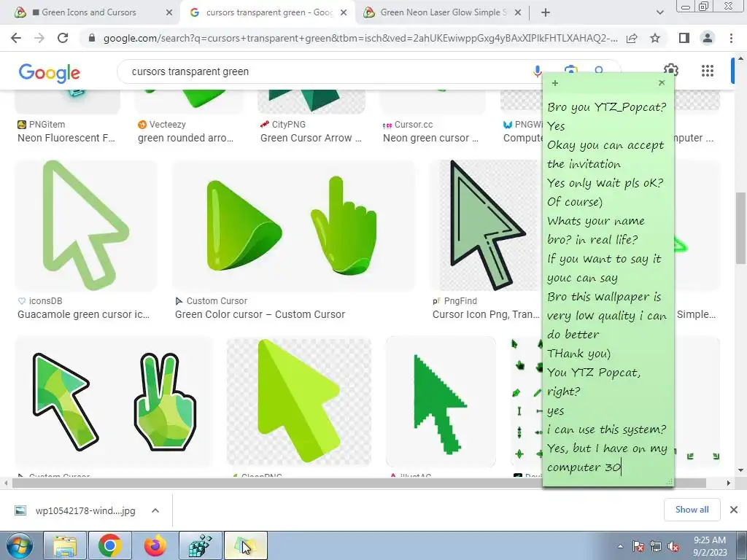Open Neon green cursor Cursor.cc link

430,138
